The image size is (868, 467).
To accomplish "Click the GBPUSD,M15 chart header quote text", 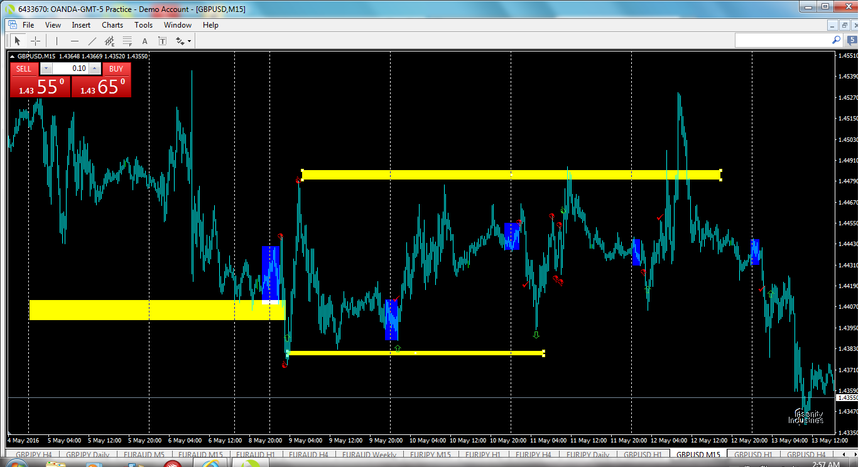I will (82, 56).
